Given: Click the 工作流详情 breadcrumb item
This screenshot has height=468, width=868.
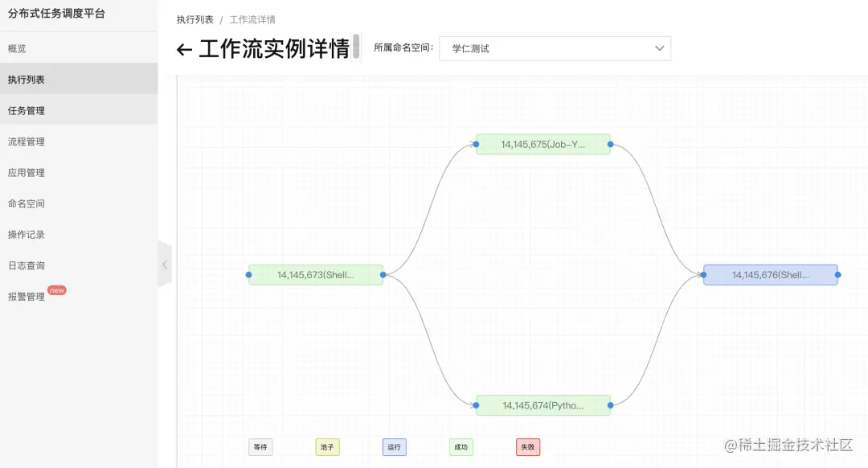Looking at the screenshot, I should pos(252,20).
